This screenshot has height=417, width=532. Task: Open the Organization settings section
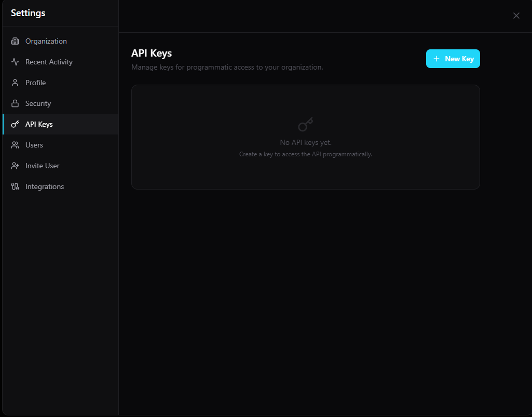click(46, 41)
